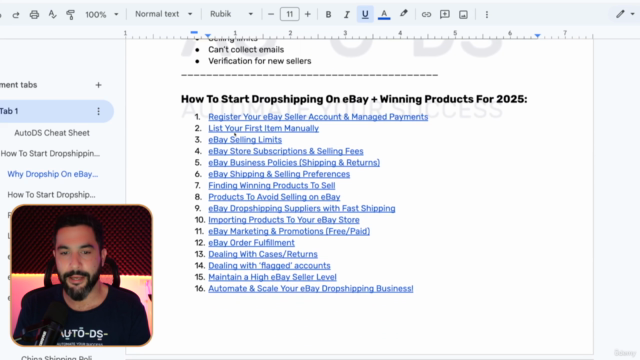Open Maintain a High eBay Seller Level link

click(x=272, y=277)
